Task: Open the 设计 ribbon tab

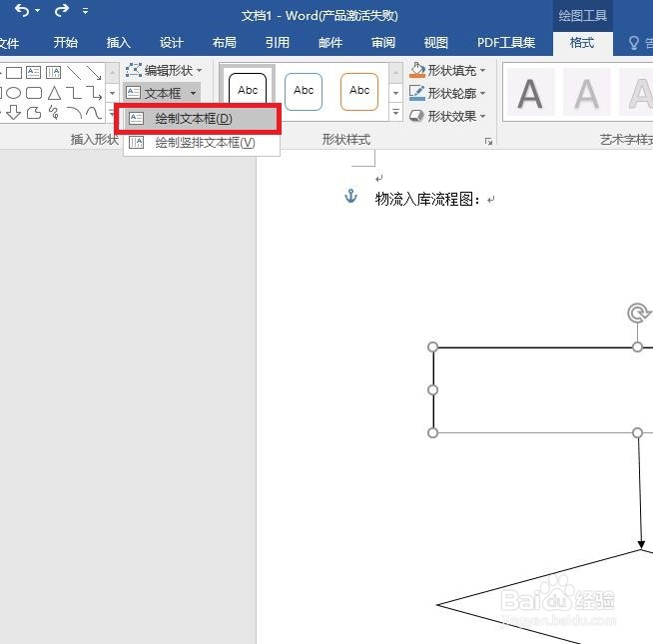Action: click(172, 43)
